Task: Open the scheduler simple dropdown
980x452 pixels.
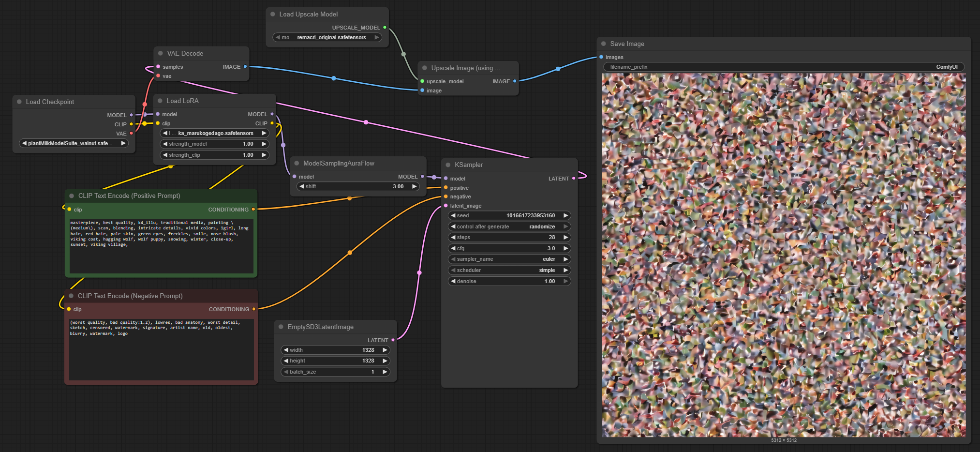Action: coord(509,271)
